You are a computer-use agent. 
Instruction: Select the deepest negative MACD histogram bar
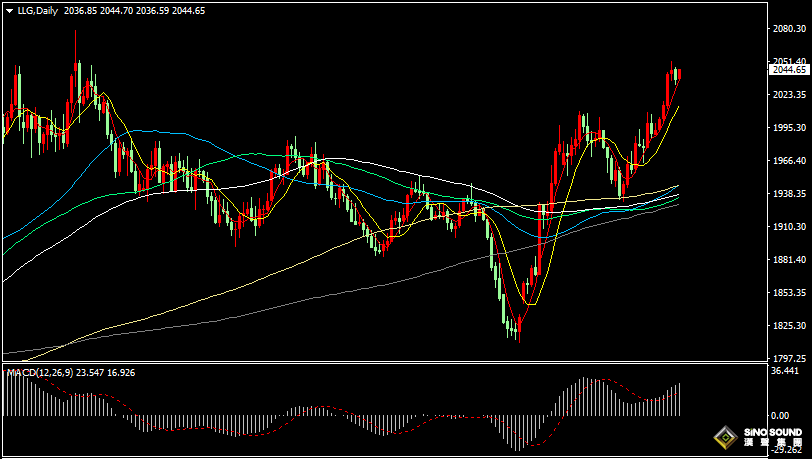pos(517,433)
